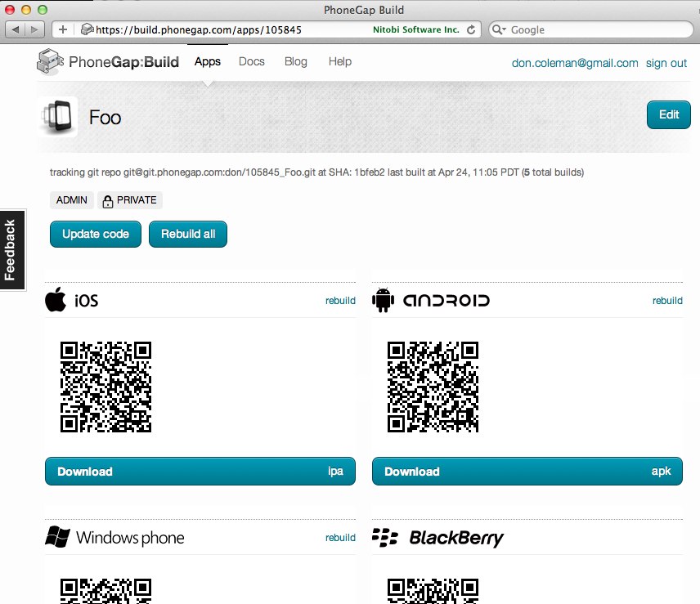700x604 pixels.
Task: Click the Edit button
Action: (x=669, y=114)
